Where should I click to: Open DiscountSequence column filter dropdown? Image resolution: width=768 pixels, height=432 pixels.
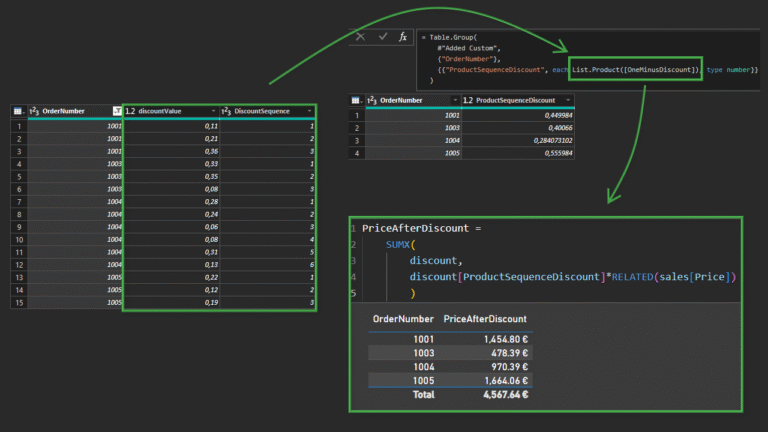tap(311, 110)
